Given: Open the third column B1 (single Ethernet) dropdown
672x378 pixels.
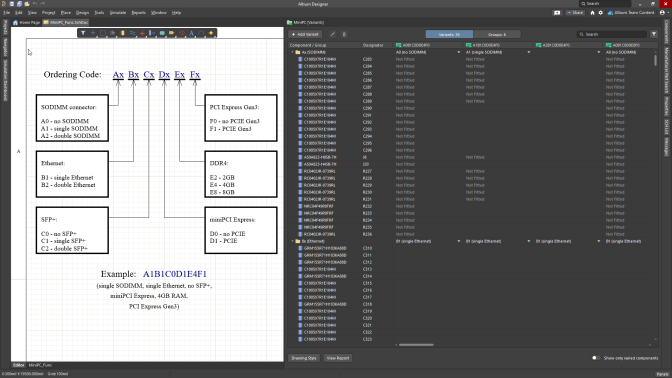Looking at the screenshot, I should [x=599, y=241].
